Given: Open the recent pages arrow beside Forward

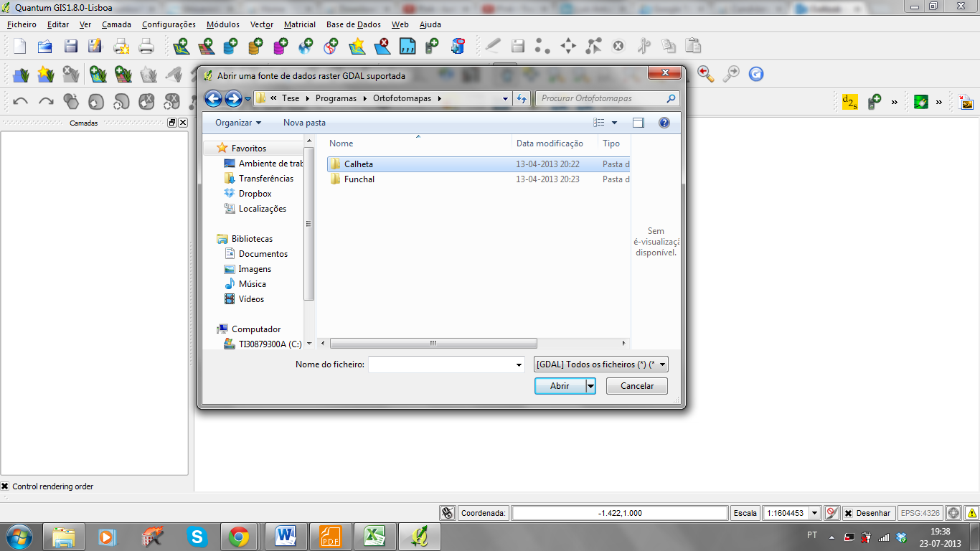Looking at the screenshot, I should click(248, 98).
